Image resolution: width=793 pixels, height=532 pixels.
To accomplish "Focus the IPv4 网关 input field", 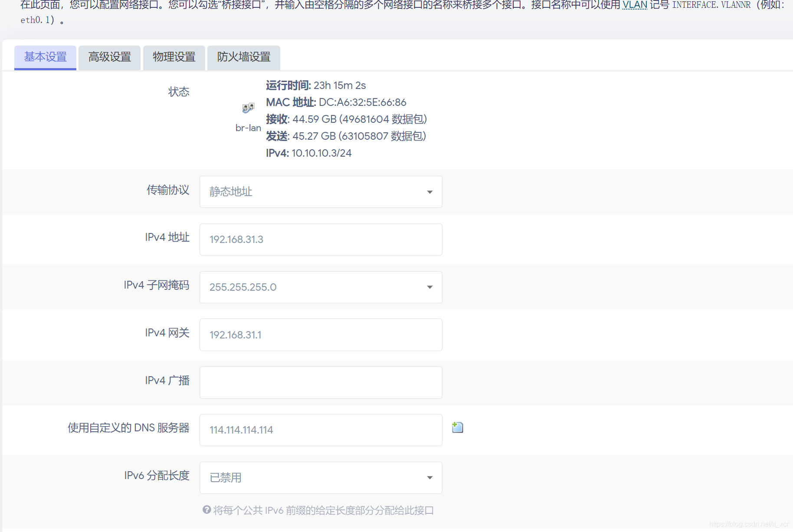I will tap(321, 335).
